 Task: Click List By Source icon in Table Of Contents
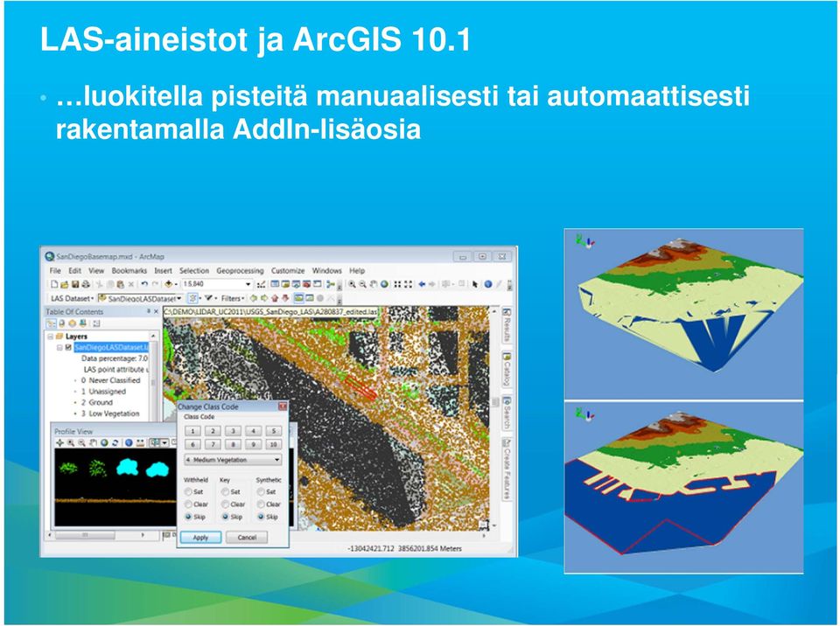[x=61, y=323]
